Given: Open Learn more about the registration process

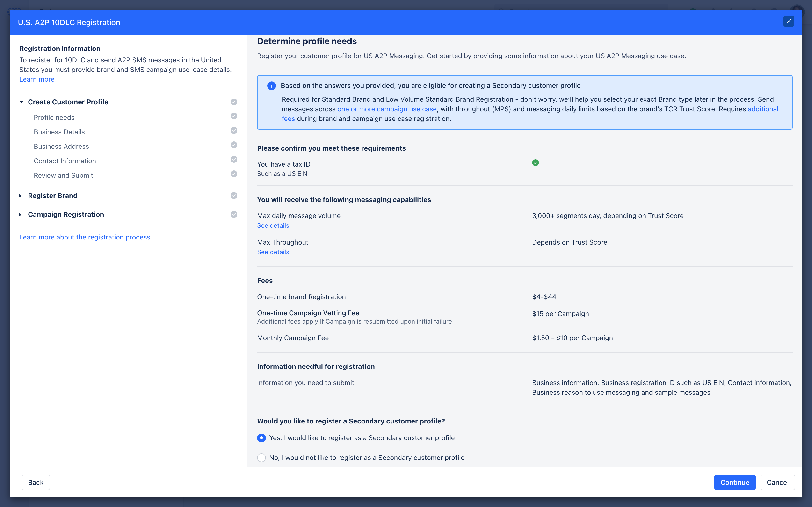Looking at the screenshot, I should pos(85,237).
